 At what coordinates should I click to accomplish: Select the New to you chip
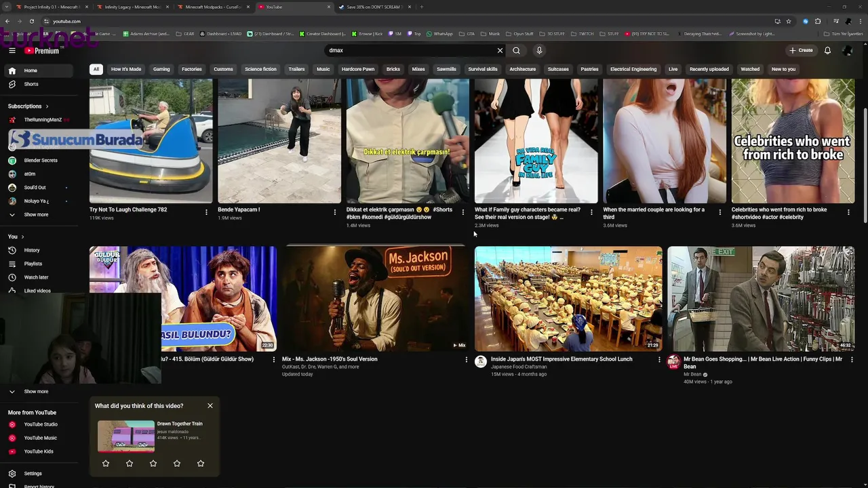click(783, 69)
